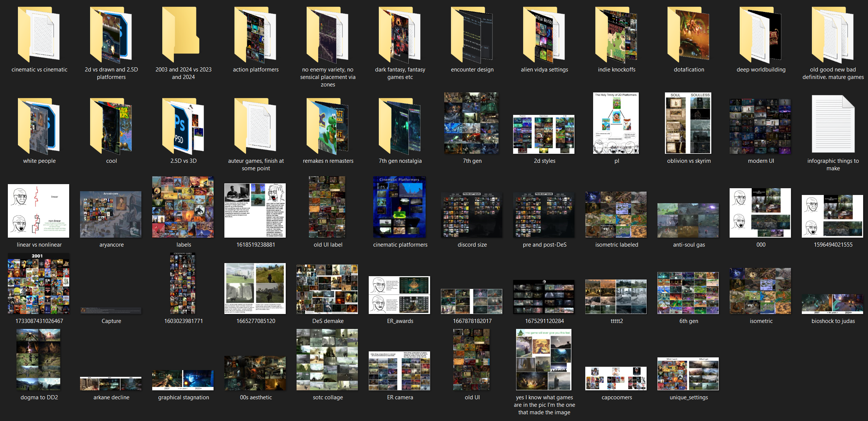Click the 'capcoomers' image thumbnail
Screen dimensions: 868x421
pos(616,379)
